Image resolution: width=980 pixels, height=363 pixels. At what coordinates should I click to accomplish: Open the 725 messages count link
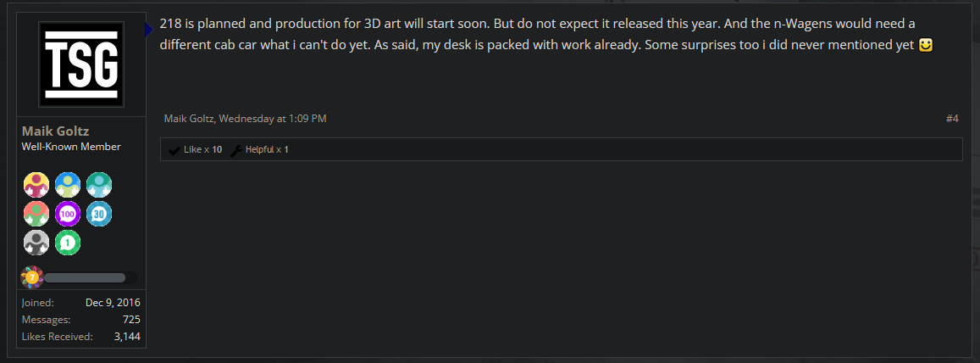(130, 320)
